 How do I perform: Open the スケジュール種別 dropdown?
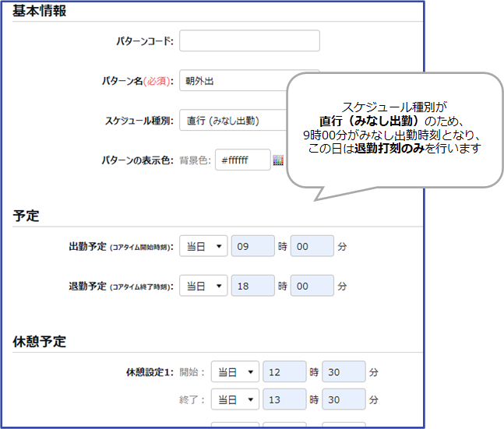pos(233,120)
